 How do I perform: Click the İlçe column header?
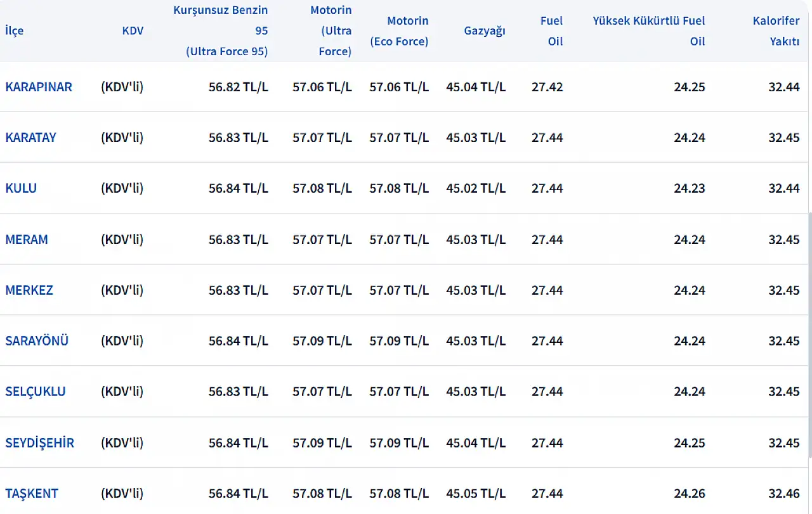pos(14,31)
